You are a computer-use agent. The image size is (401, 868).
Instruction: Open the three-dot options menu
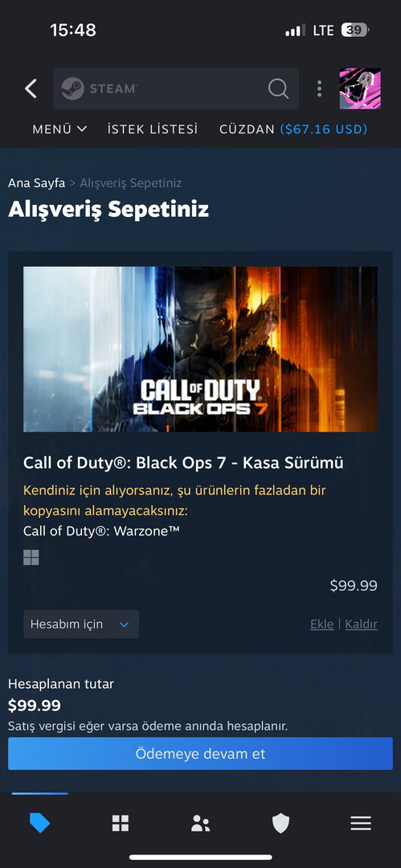pos(319,88)
